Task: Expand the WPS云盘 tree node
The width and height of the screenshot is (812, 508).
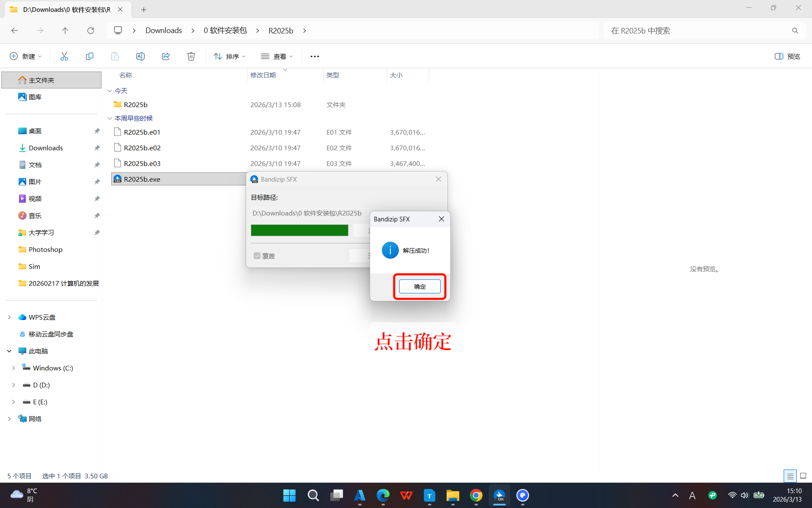Action: 9,317
